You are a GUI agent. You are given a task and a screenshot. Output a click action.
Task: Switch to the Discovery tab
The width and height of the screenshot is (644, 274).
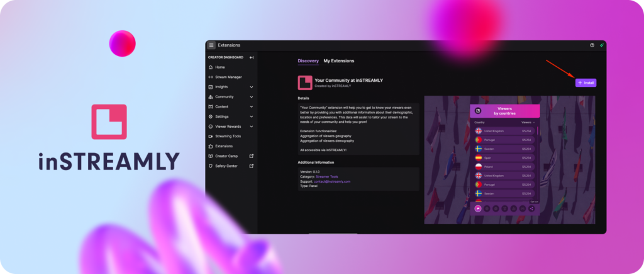308,61
